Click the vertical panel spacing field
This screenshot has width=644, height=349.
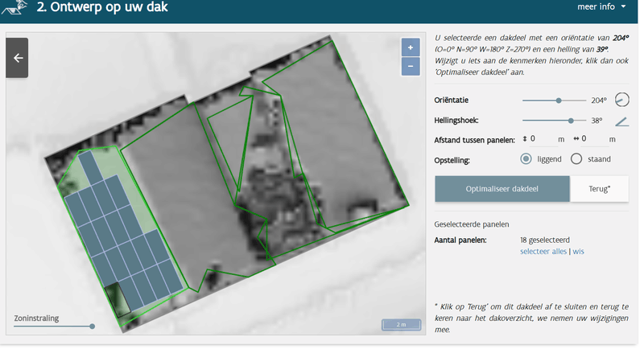pyautogui.click(x=542, y=139)
